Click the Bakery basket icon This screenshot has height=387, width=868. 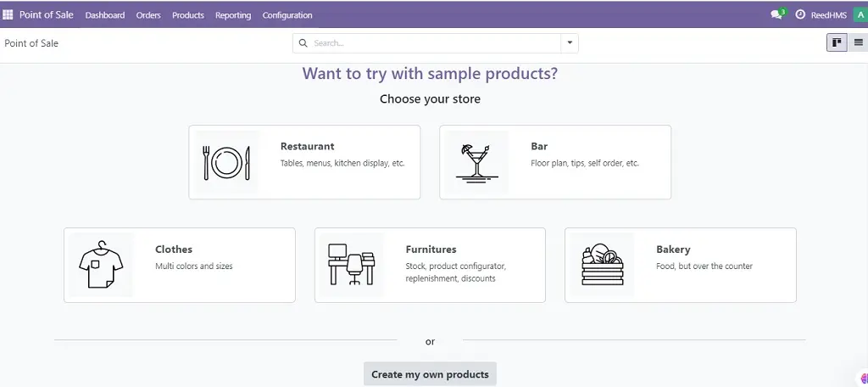(603, 265)
